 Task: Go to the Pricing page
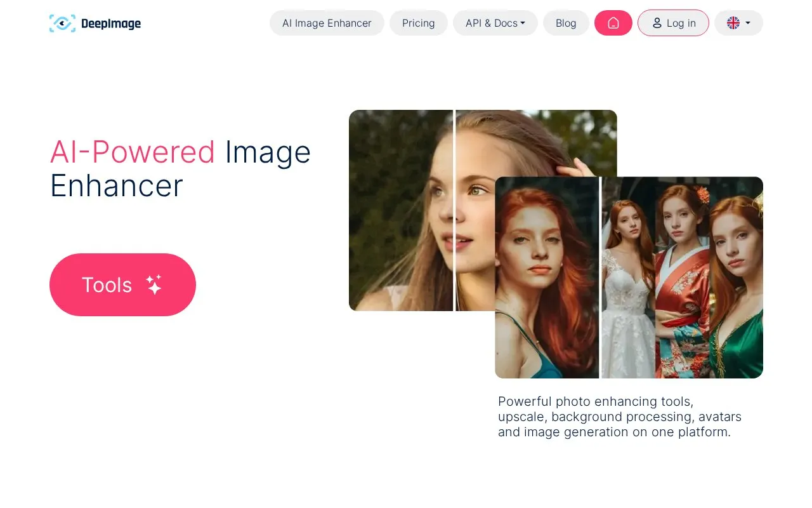(x=419, y=23)
